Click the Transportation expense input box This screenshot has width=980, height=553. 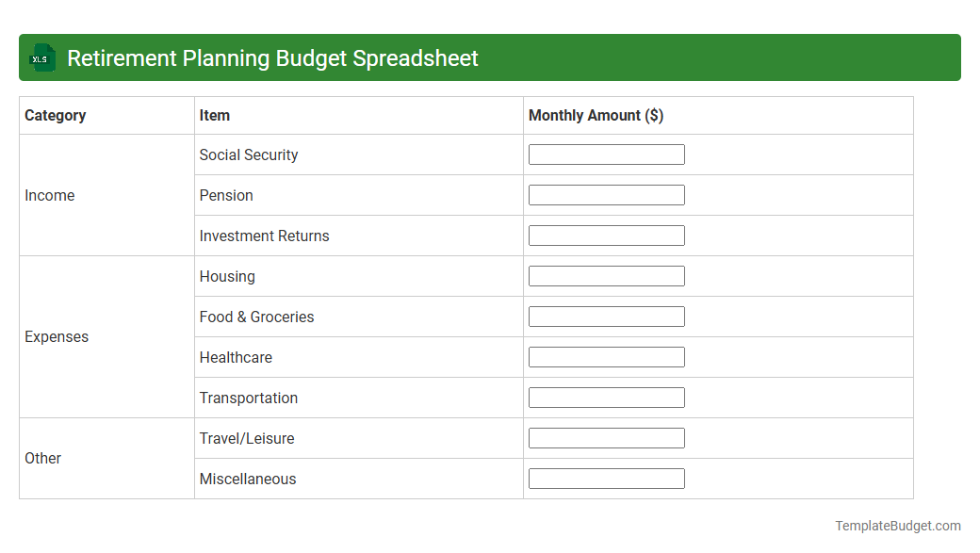click(606, 397)
